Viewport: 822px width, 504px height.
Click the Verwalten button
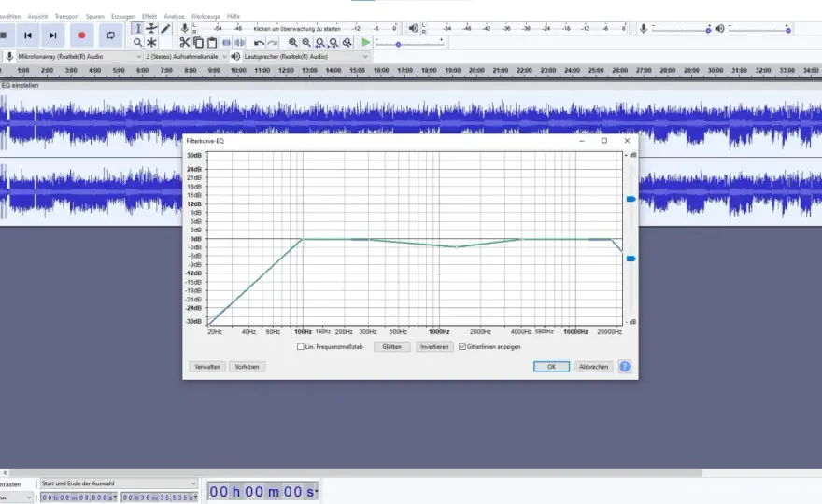tap(207, 367)
